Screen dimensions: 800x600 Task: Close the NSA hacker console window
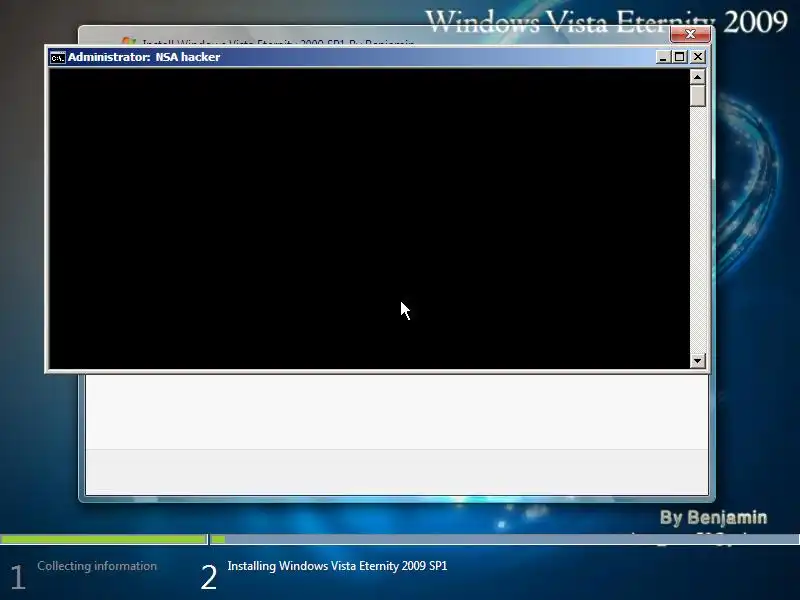698,57
